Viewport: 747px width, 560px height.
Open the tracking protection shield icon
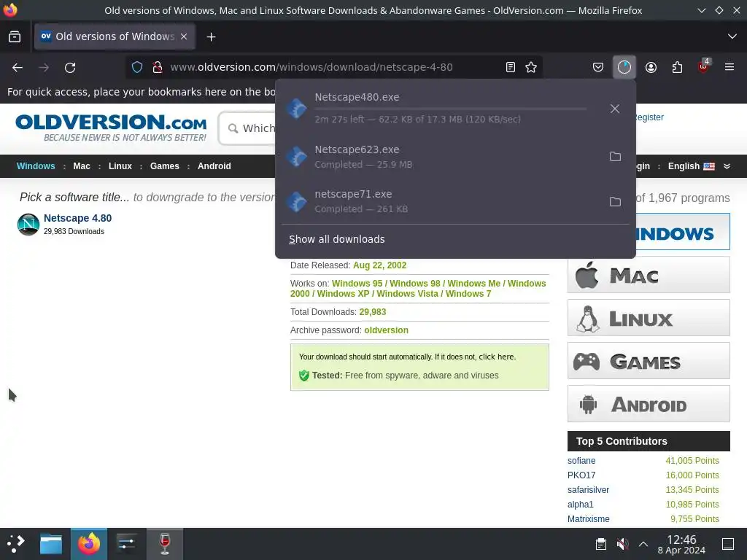coord(137,67)
